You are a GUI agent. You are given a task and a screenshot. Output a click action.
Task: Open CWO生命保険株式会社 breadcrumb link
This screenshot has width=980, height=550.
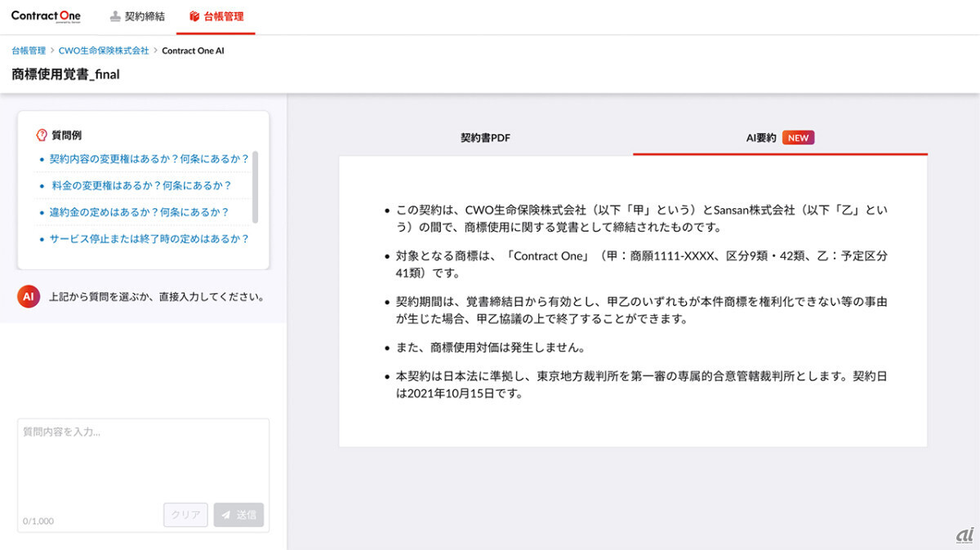coord(104,51)
